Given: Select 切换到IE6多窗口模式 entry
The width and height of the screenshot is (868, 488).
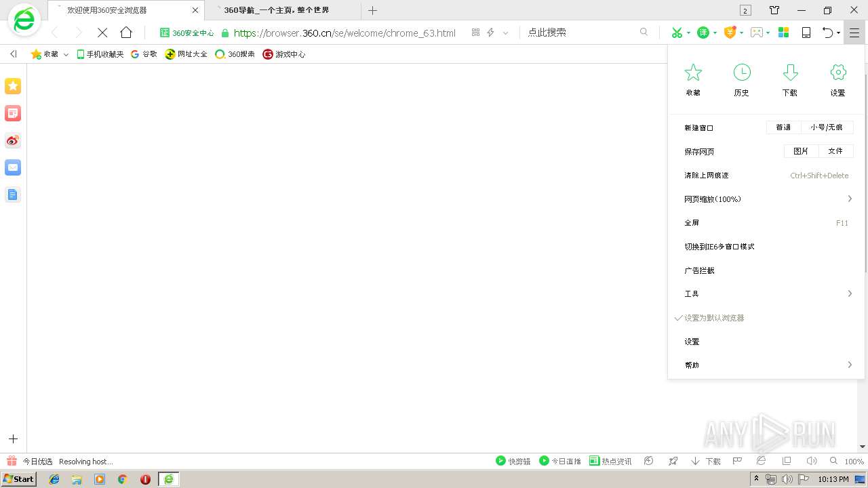Looking at the screenshot, I should [x=766, y=247].
